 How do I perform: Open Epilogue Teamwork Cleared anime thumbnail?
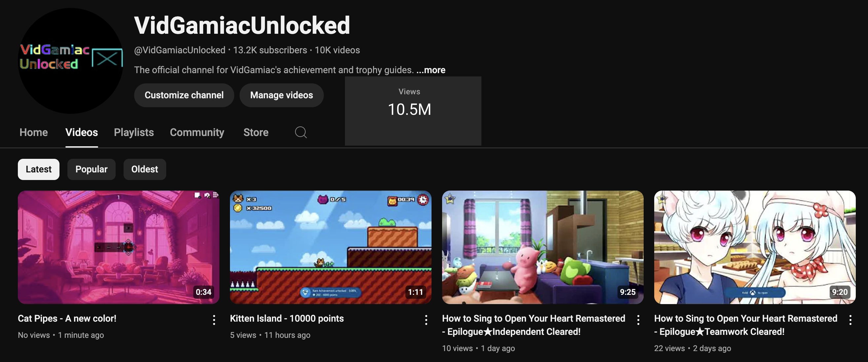tap(755, 247)
